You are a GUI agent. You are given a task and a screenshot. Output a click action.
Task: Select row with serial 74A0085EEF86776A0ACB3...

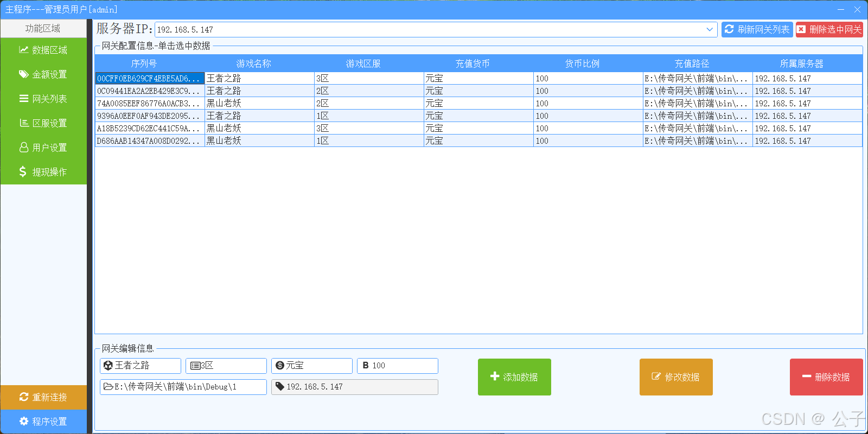[478, 104]
